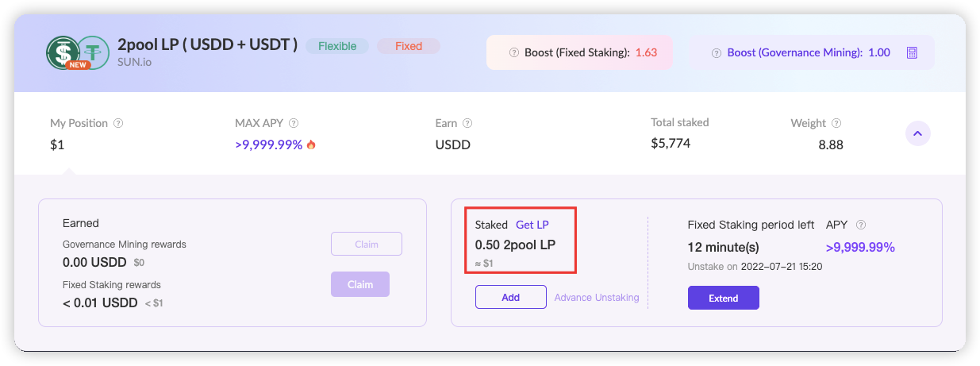The height and width of the screenshot is (366, 980).
Task: Click the USDD USDT pool token logo
Action: tap(77, 52)
